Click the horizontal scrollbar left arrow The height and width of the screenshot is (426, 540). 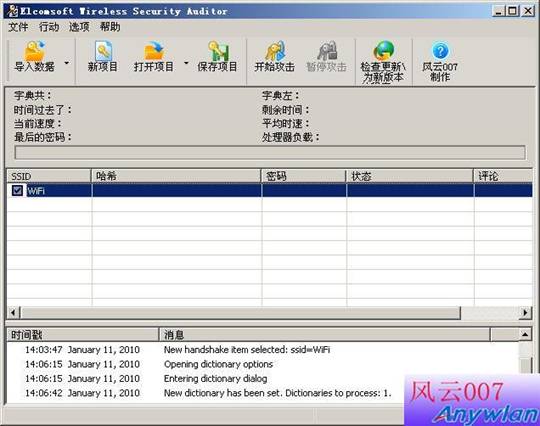click(13, 313)
